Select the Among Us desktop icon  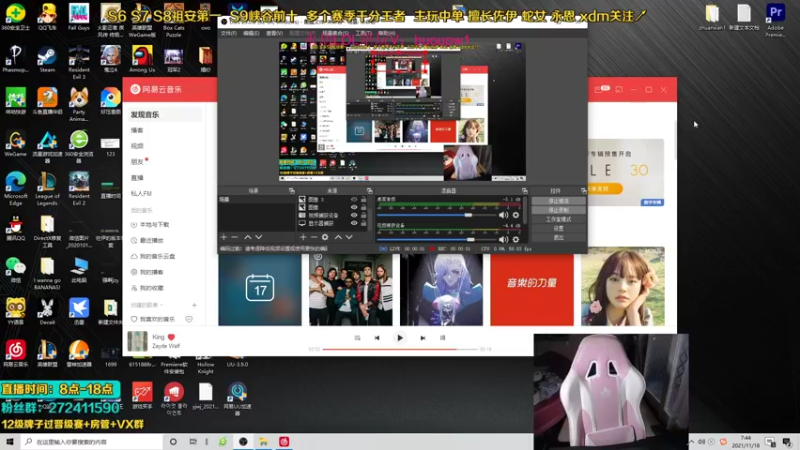(142, 60)
